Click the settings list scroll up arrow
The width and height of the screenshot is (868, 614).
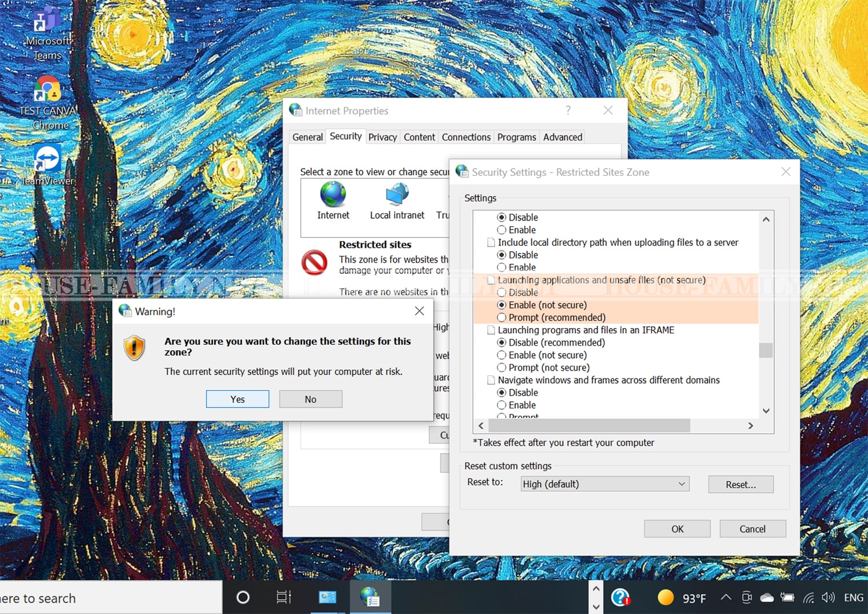pos(766,219)
